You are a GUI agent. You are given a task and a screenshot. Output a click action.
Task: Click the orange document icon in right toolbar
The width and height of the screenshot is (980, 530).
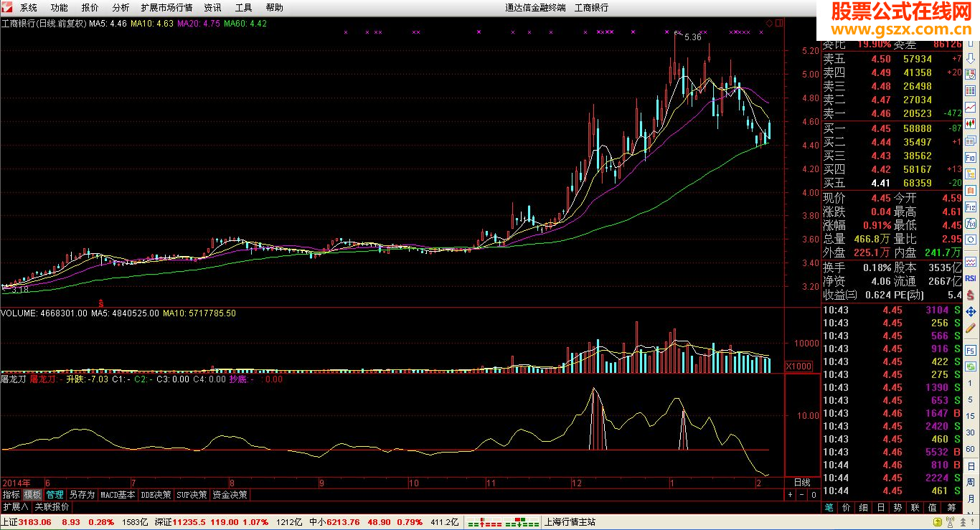pos(971,190)
